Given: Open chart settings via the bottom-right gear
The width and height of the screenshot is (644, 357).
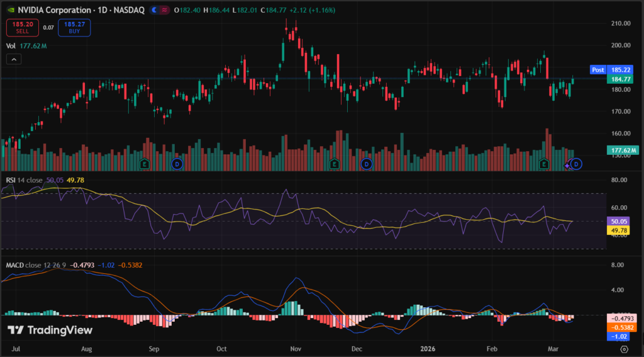Looking at the screenshot, I should tap(624, 348).
